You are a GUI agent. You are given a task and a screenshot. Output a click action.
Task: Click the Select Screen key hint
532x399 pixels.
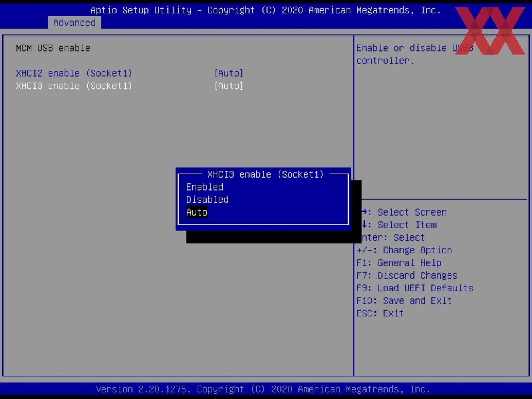(404, 212)
